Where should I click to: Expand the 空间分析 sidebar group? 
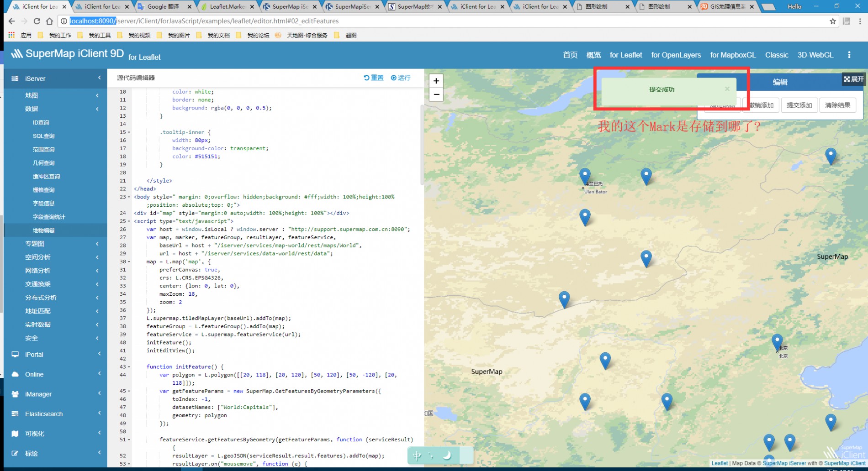[x=55, y=257]
